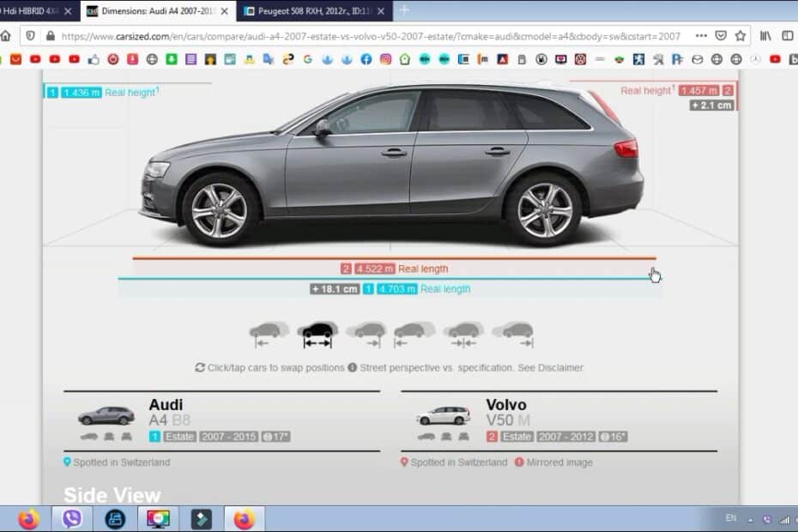The width and height of the screenshot is (798, 532).
Task: Open the page actions three-dot menu
Action: click(x=701, y=36)
